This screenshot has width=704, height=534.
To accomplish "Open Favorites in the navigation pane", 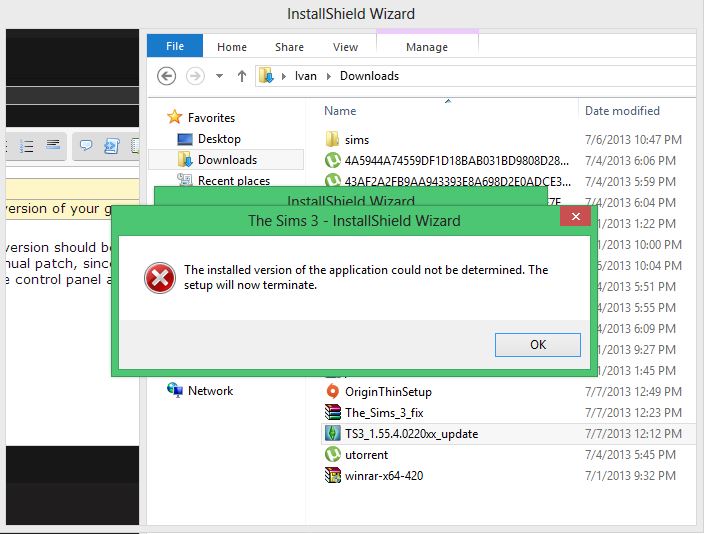I will tap(211, 118).
